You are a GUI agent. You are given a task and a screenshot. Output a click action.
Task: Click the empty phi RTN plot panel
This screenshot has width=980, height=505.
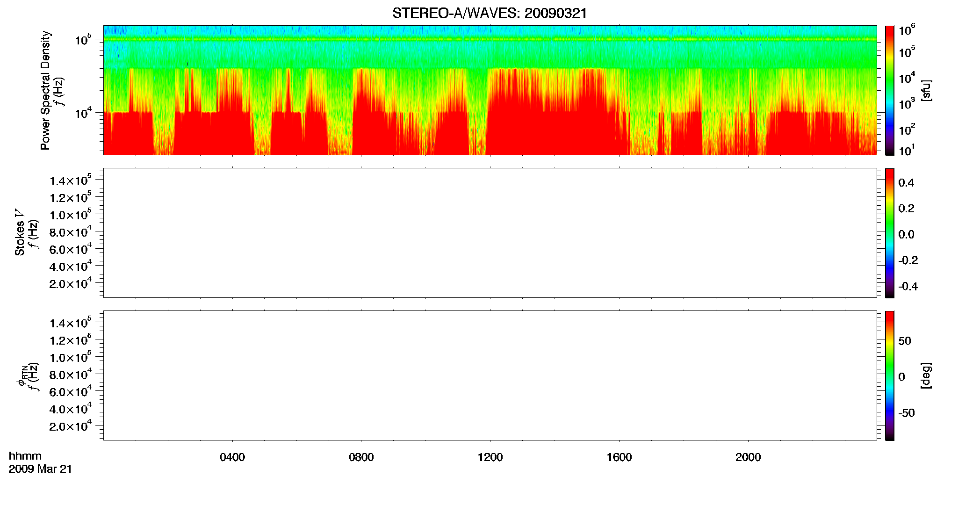coord(490,375)
